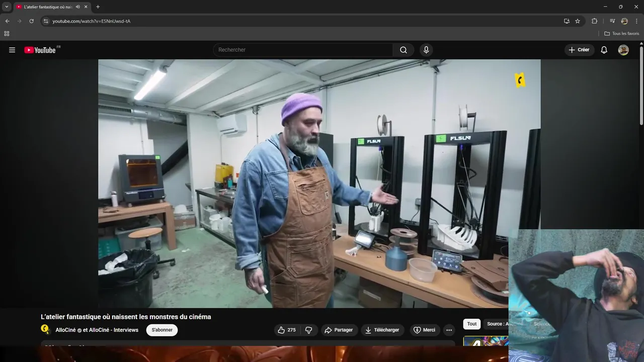This screenshot has height=362, width=644.
Task: Click the magnifier search button
Action: coord(404,50)
